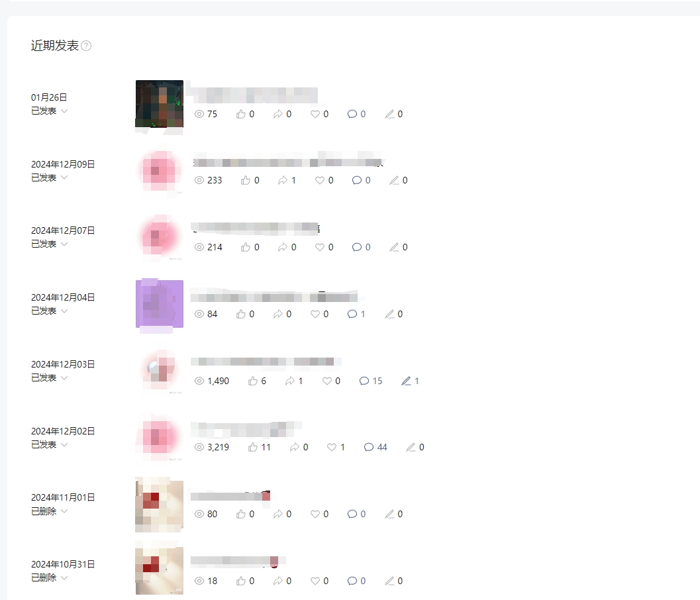Click the help icon beside 近期发表

tap(87, 46)
